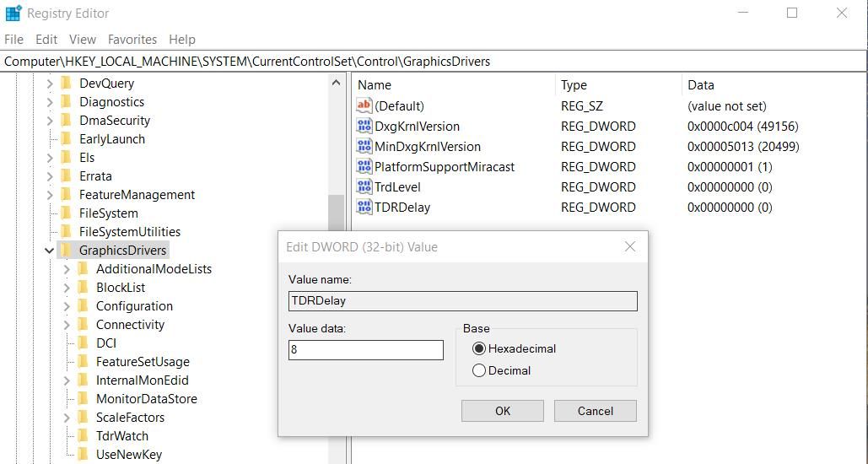Click the DxgKrnlVersion DWORD value icon
Screen dimensions: 868x464
(x=364, y=127)
